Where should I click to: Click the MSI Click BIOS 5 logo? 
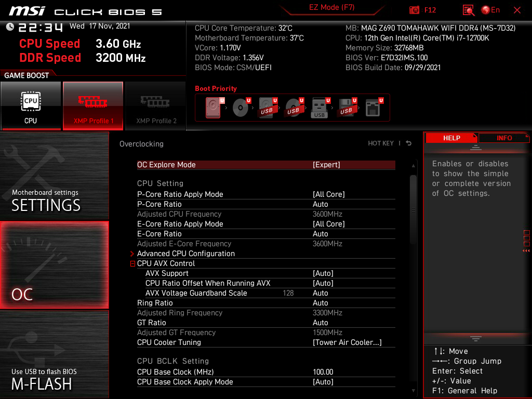(86, 11)
